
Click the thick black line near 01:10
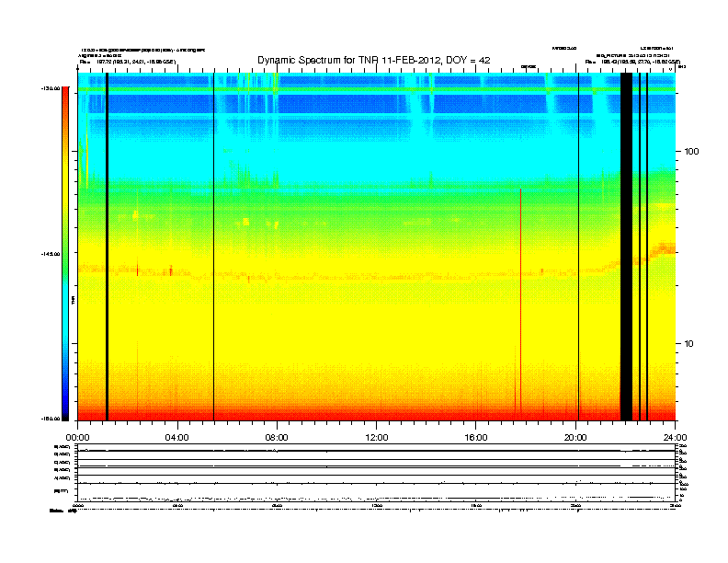(x=107, y=247)
